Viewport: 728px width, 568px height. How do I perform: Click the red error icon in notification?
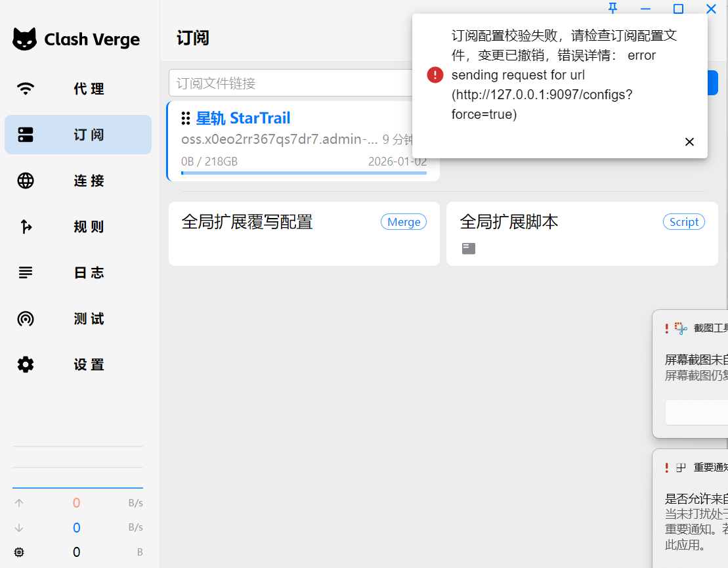(435, 75)
